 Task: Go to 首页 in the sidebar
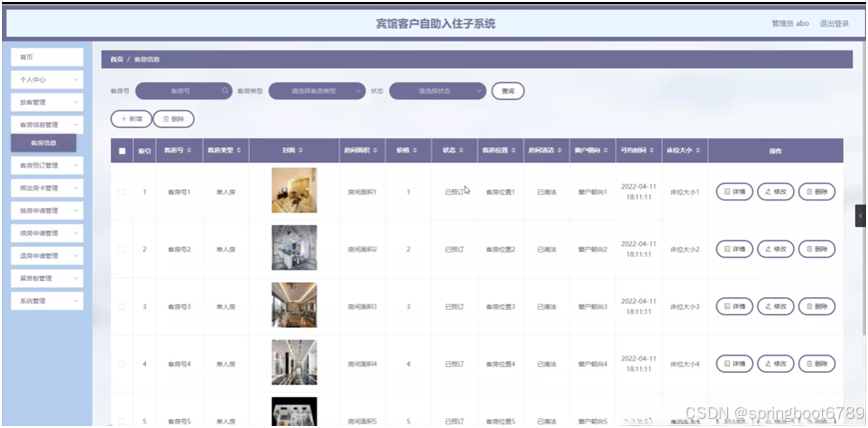coord(47,57)
